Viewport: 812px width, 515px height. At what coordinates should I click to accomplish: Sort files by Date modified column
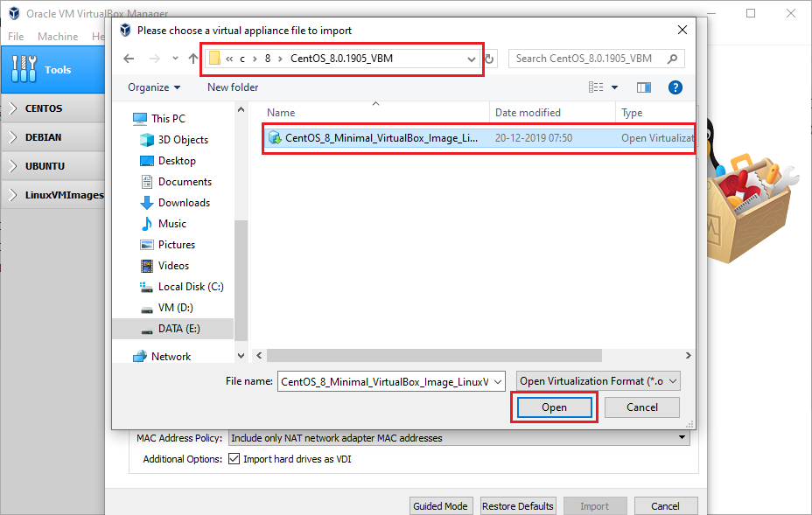(x=528, y=113)
